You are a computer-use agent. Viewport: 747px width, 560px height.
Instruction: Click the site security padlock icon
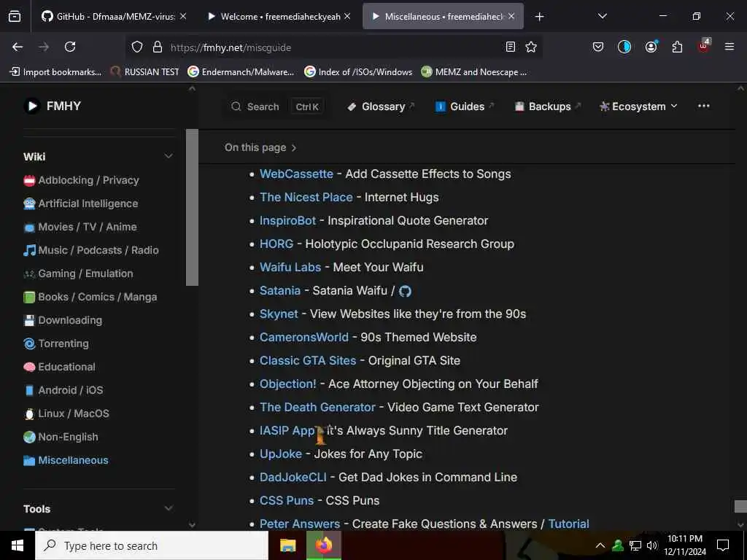click(158, 47)
